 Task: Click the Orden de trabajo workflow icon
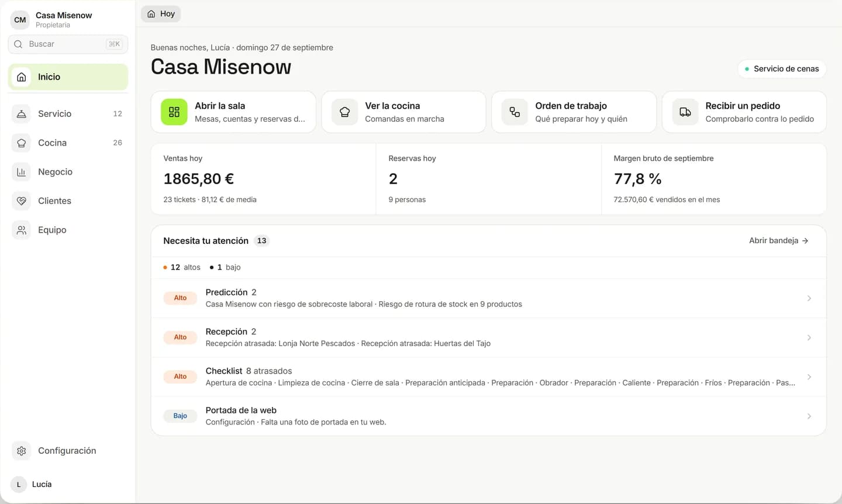tap(515, 112)
